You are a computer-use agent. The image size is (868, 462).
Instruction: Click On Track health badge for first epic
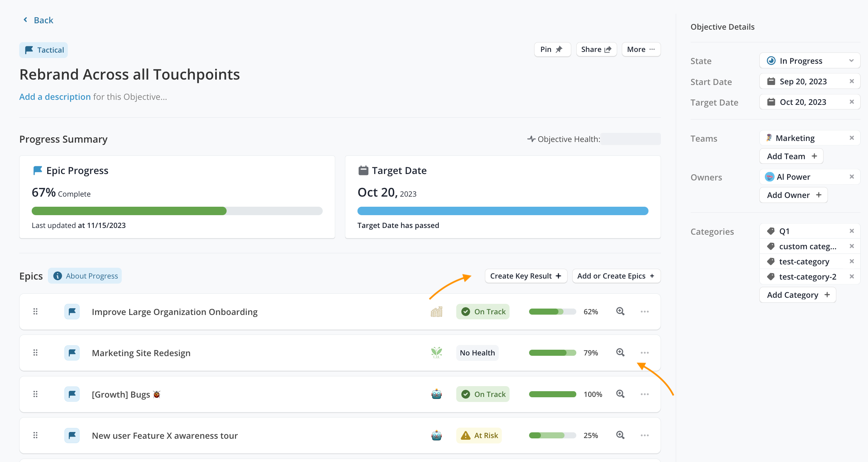[483, 312]
